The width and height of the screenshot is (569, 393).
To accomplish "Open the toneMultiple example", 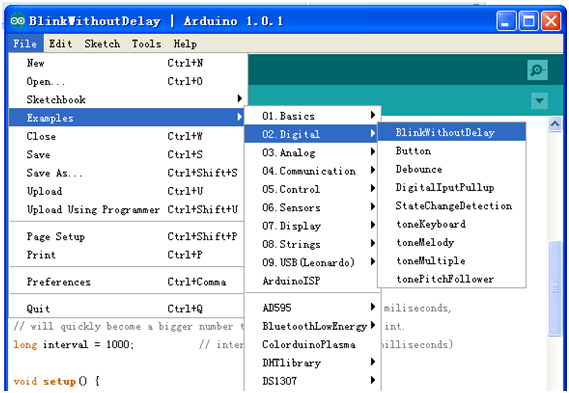I will (x=452, y=261).
